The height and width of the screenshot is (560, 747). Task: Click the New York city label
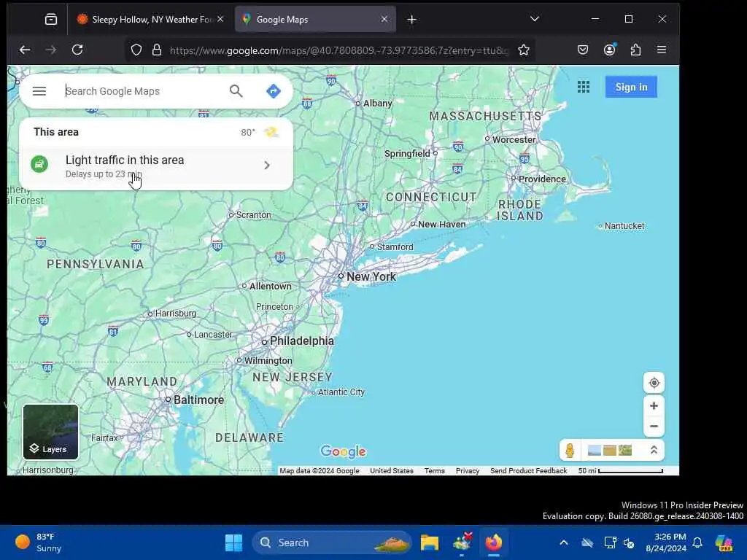point(371,276)
